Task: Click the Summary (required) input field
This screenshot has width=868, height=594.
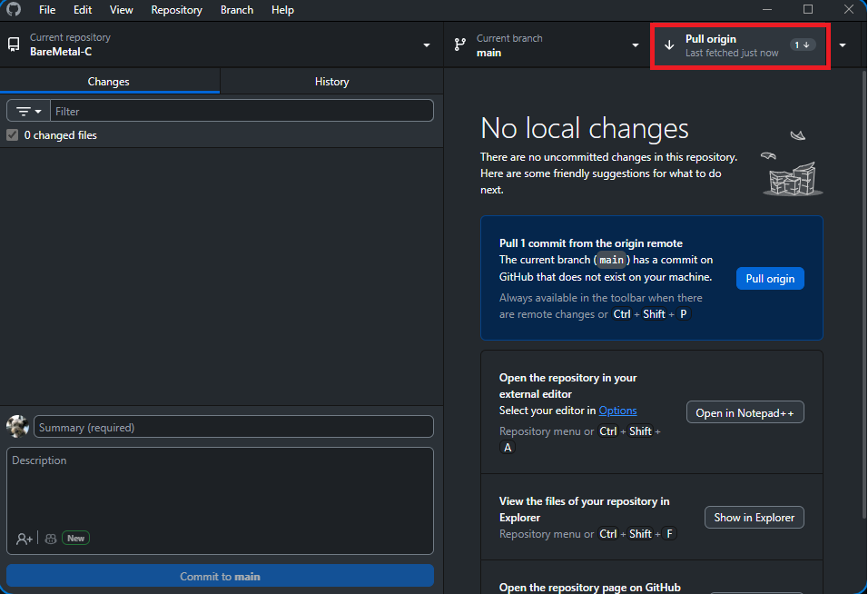Action: (x=233, y=427)
